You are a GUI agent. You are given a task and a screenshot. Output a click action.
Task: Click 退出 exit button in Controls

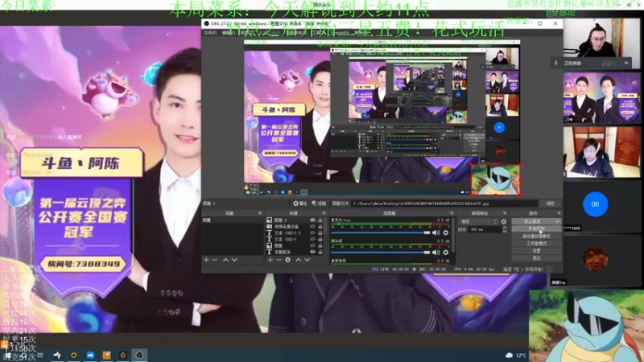[x=536, y=257]
